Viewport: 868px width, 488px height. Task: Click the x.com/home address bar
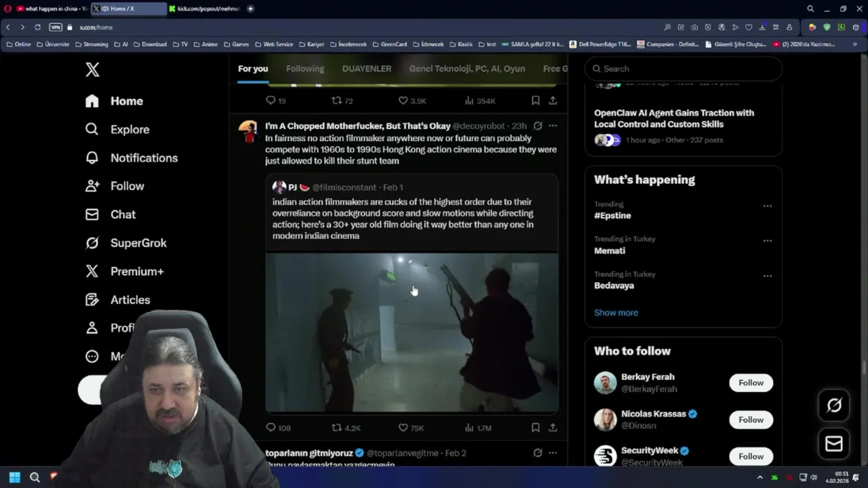point(96,27)
